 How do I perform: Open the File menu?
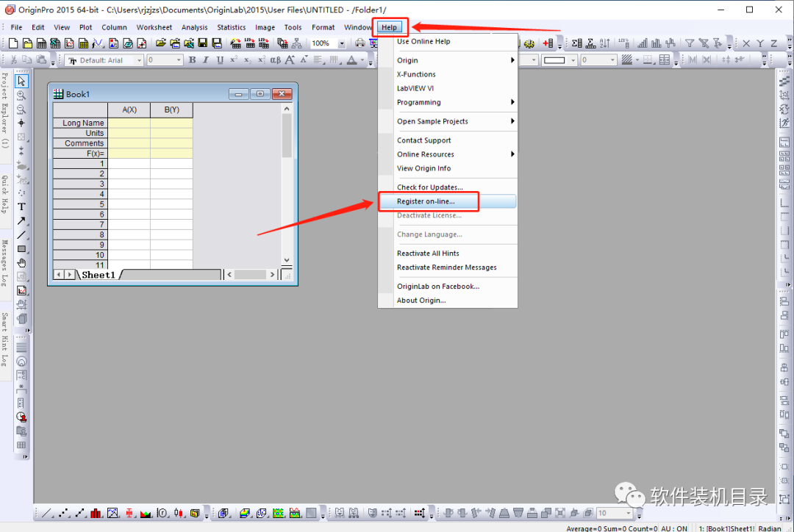click(16, 27)
